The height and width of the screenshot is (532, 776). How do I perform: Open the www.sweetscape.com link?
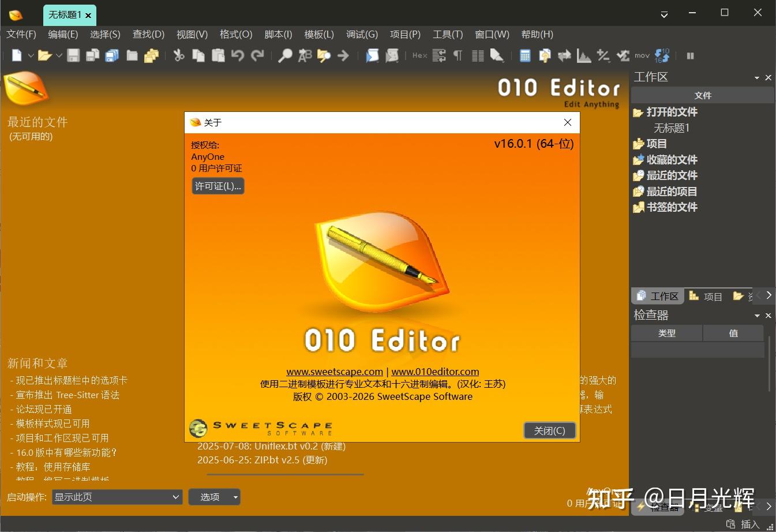(x=335, y=372)
